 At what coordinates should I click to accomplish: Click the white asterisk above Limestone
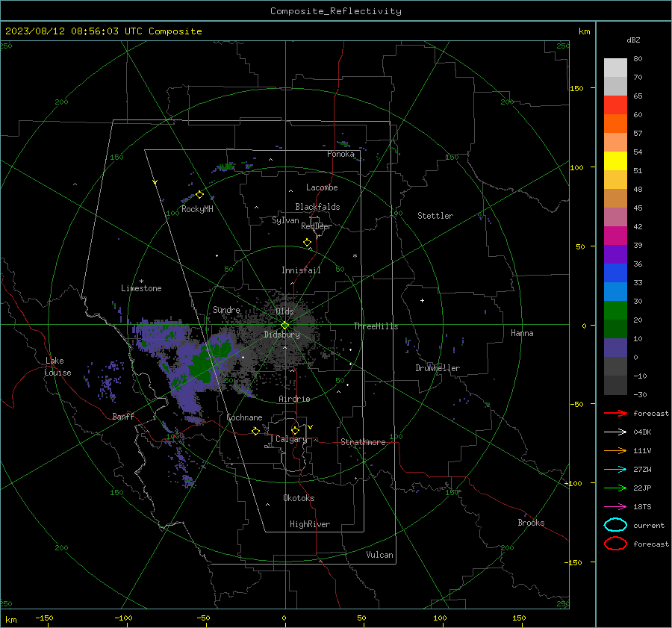point(141,282)
